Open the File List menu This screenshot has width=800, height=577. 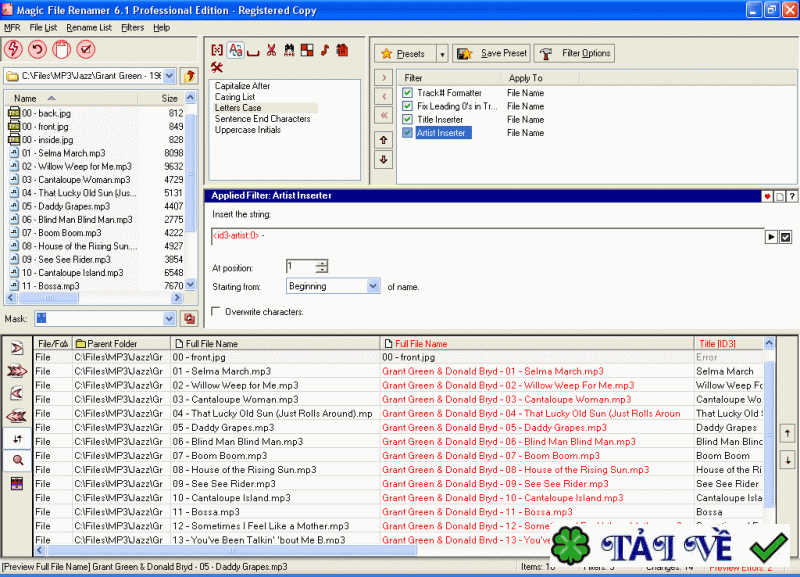[x=43, y=28]
